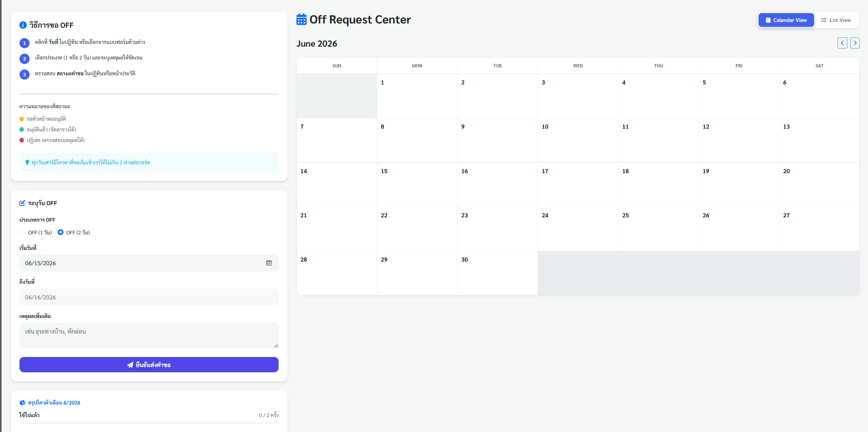The image size is (868, 432).
Task: Go to previous month with left chevron
Action: coord(842,43)
